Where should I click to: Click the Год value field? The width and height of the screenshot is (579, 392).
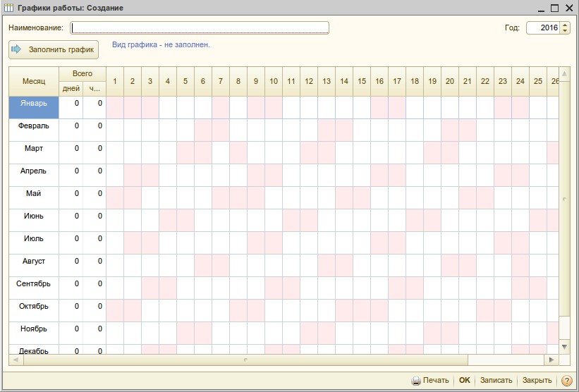coord(543,27)
